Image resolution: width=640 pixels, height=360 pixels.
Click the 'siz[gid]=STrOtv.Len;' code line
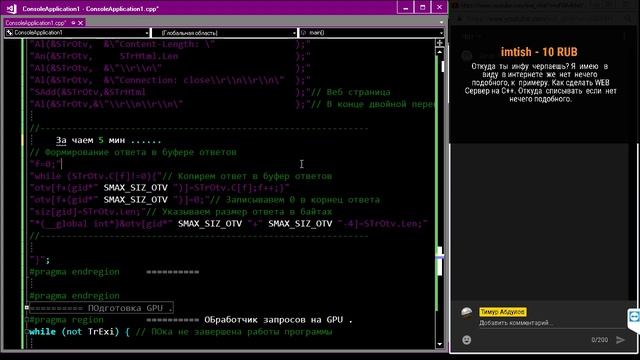click(88, 212)
